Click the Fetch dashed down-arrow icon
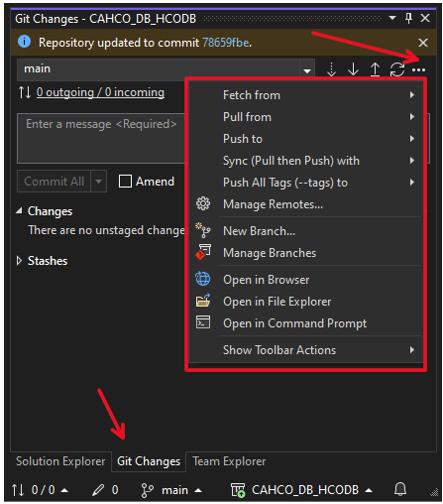 (x=331, y=69)
